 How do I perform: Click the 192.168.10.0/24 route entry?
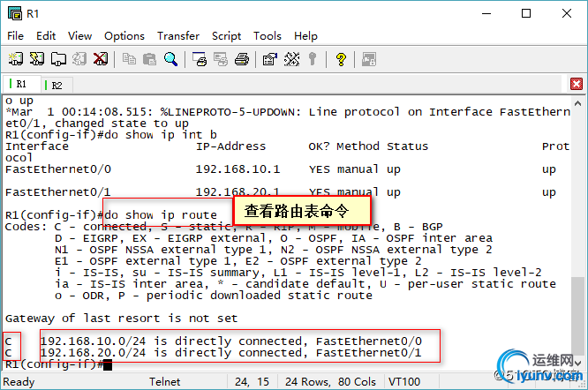[x=231, y=341]
